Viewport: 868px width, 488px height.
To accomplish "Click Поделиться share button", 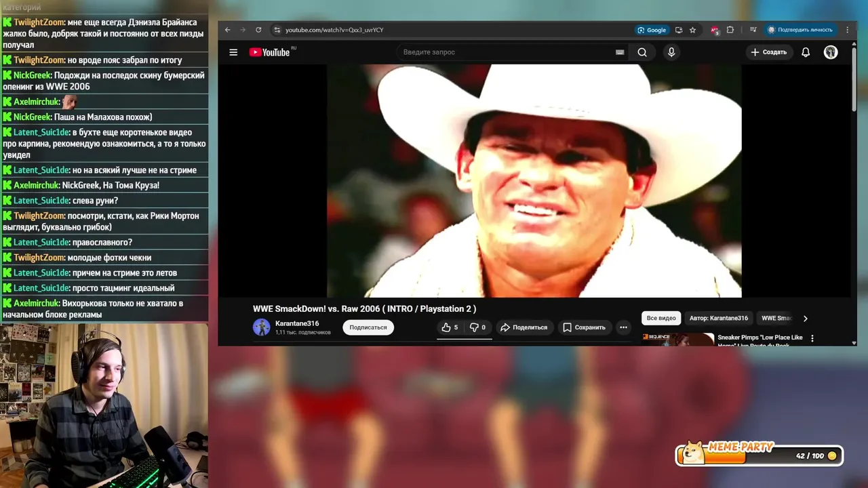I will 524,327.
